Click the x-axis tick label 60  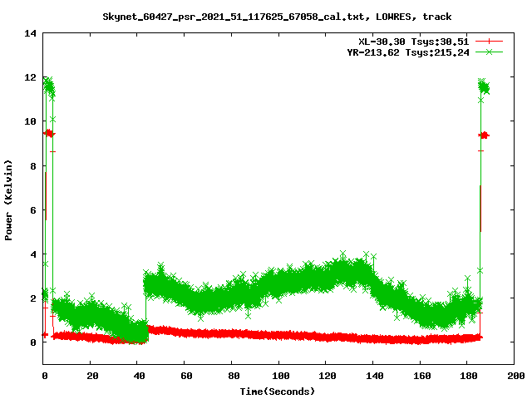[x=186, y=376]
